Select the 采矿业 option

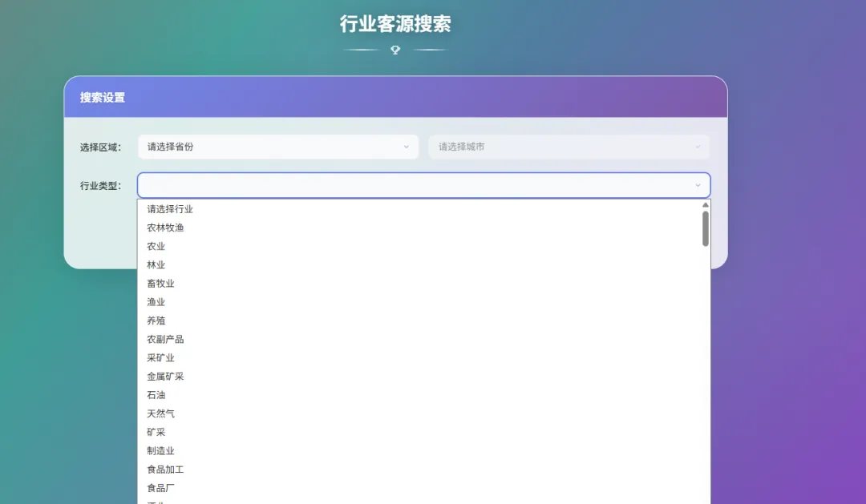click(160, 357)
